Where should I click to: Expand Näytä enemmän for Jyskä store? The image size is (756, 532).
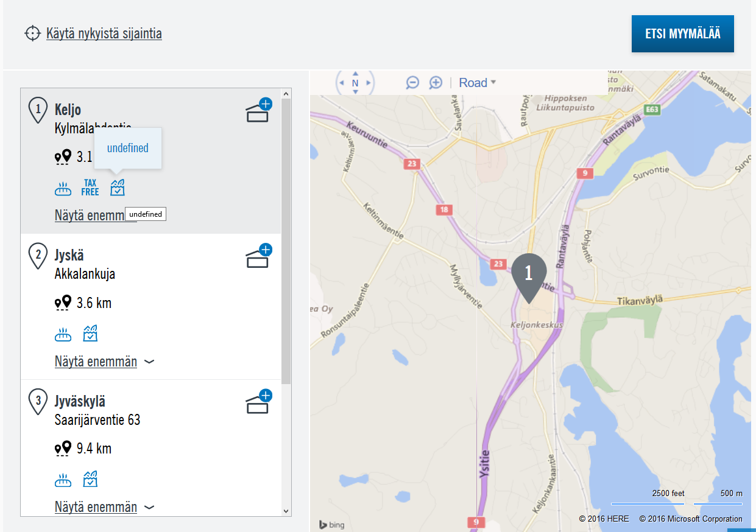[96, 362]
